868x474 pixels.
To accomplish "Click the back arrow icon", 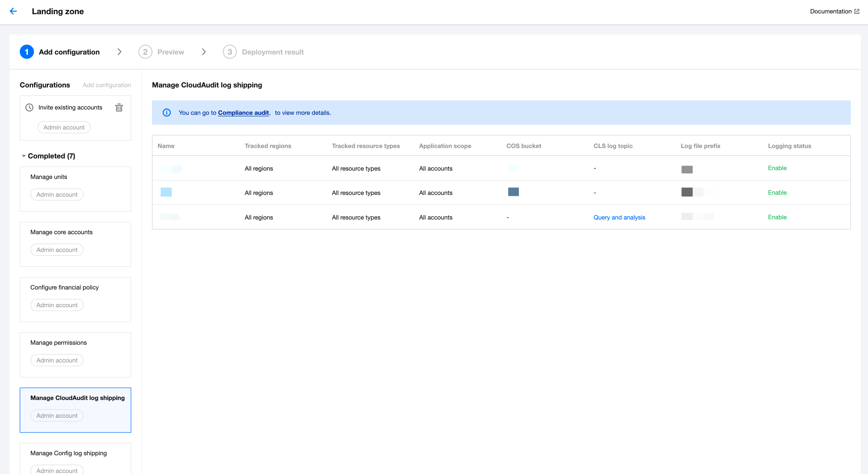I will [13, 11].
